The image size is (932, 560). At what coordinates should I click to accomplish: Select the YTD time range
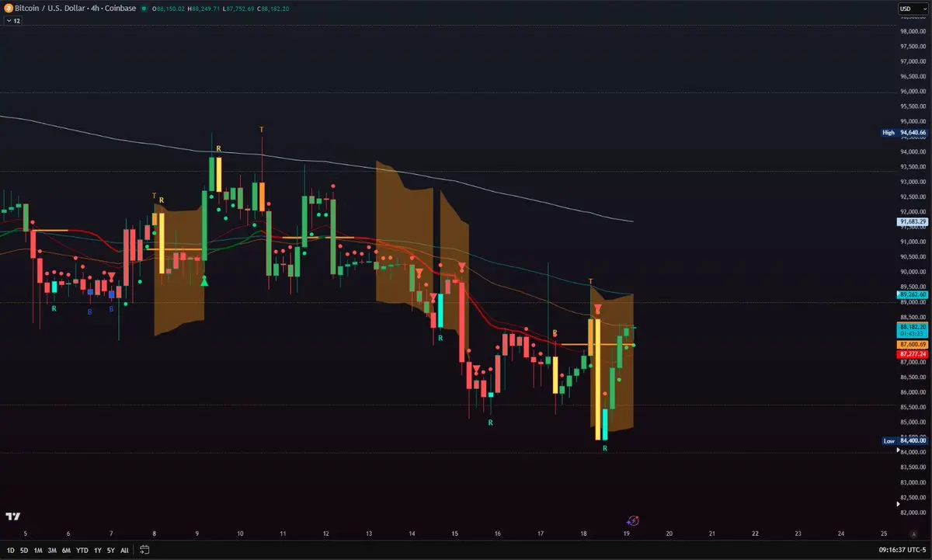tap(81, 550)
